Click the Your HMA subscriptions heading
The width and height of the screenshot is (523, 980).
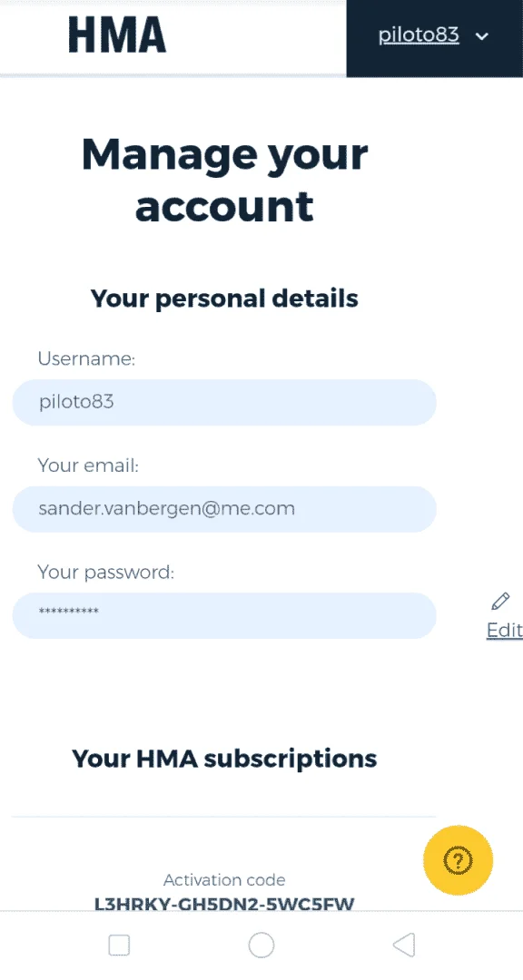click(224, 758)
